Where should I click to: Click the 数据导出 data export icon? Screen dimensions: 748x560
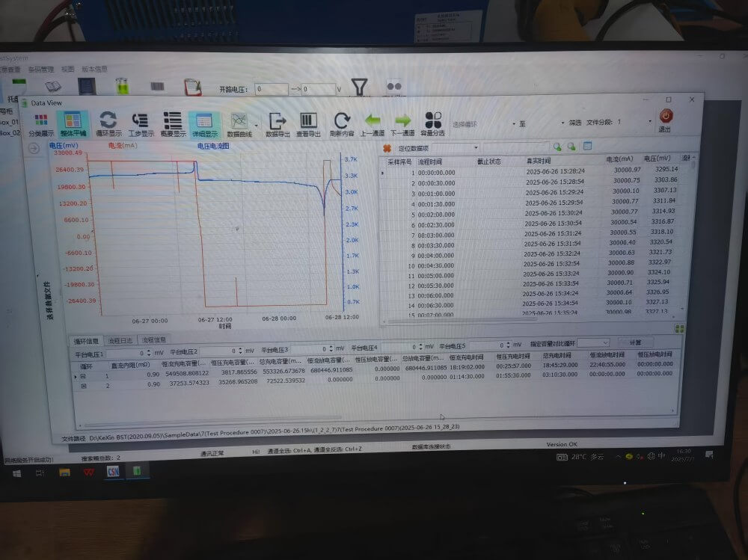pos(278,123)
